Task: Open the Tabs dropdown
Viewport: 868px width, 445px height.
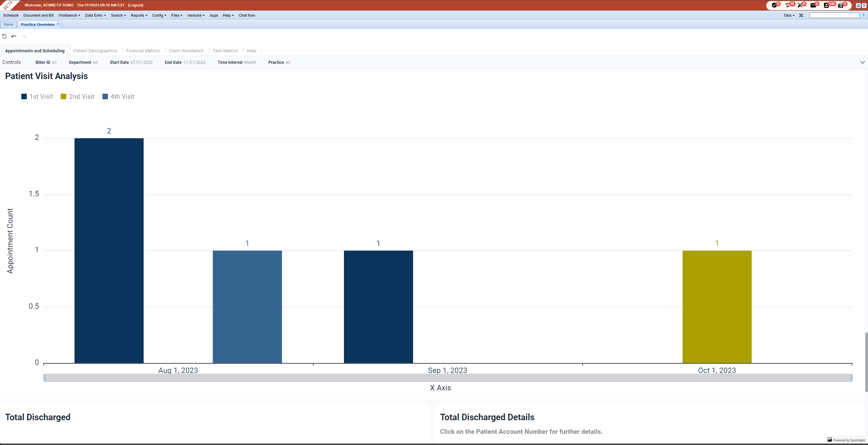Action: pos(789,15)
